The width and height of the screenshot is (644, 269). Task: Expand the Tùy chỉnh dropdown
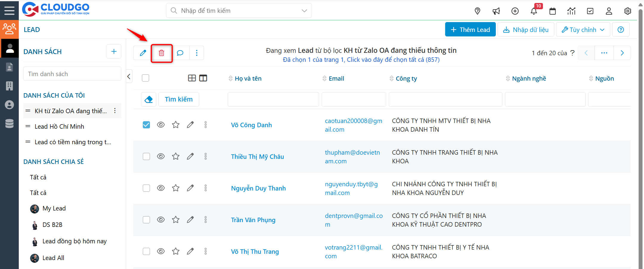pos(583,30)
